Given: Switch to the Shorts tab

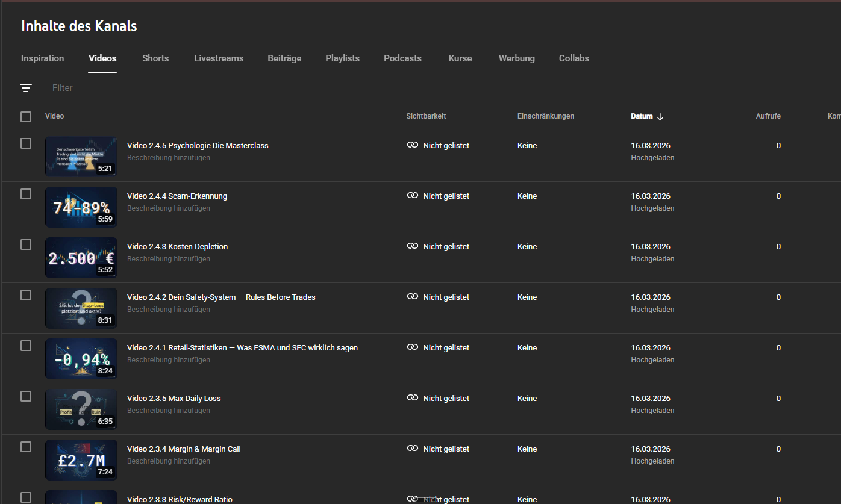Looking at the screenshot, I should 155,58.
